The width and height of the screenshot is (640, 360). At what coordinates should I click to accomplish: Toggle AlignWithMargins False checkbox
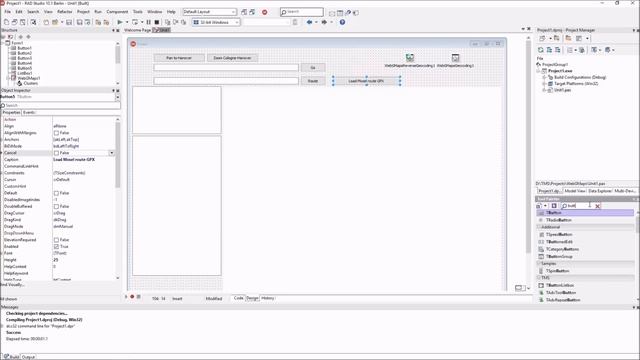(56, 133)
